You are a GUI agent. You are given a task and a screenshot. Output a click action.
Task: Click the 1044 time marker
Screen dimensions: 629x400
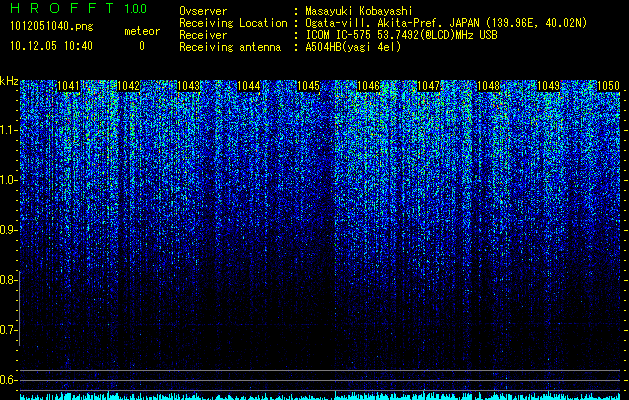248,86
